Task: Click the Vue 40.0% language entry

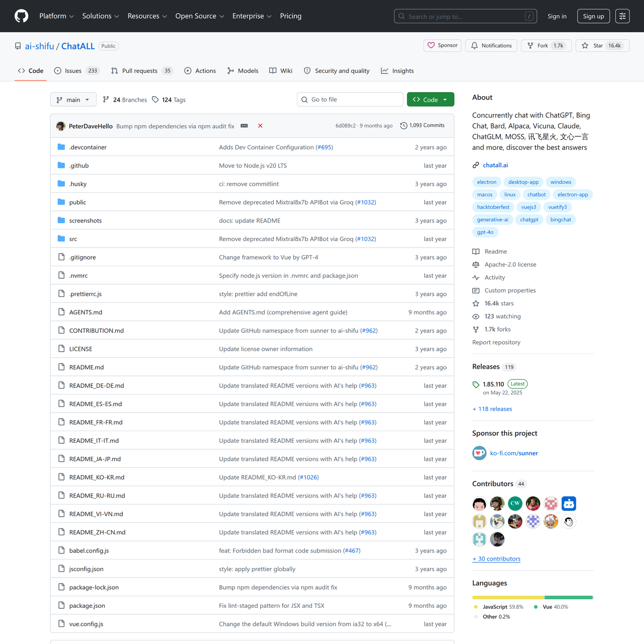Action: point(551,607)
